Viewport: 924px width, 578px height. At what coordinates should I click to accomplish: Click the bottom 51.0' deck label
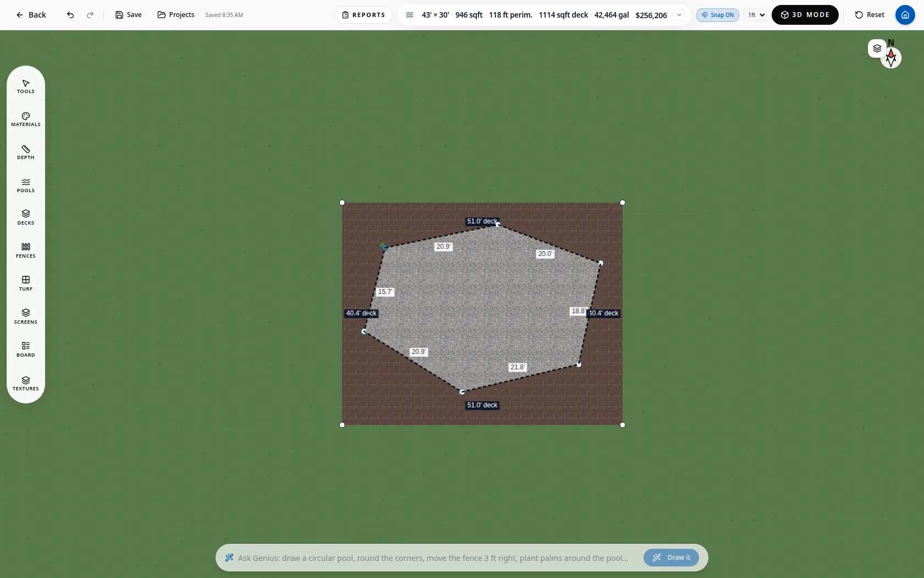pos(482,405)
